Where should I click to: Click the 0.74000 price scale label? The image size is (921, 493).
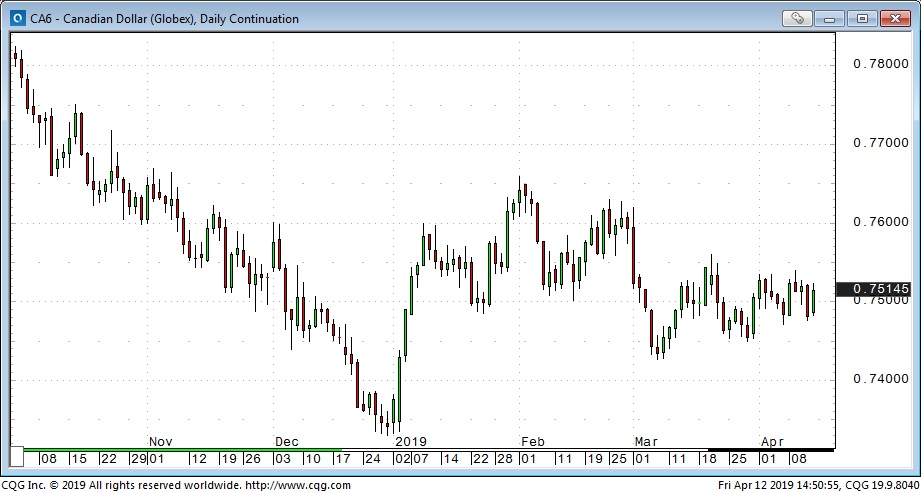[x=880, y=379]
